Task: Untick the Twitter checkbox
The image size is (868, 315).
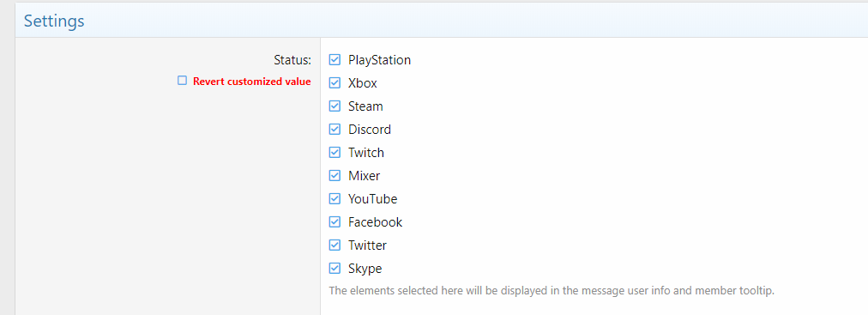Action: coord(335,245)
